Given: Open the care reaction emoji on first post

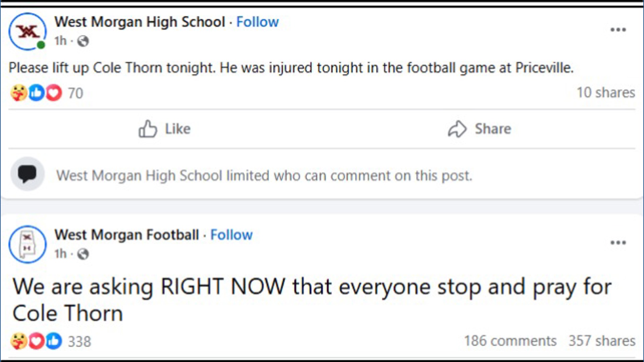Looking at the screenshot, I should [x=20, y=93].
